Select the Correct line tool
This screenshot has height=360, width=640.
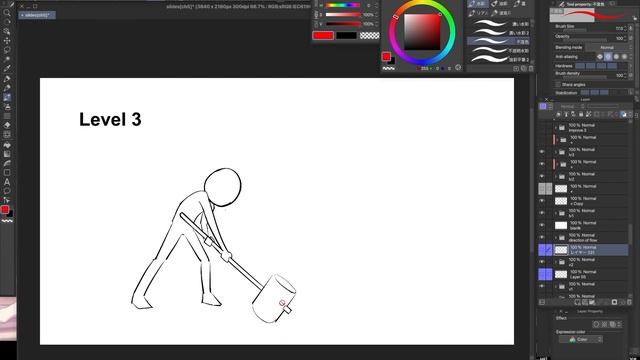pyautogui.click(x=7, y=200)
